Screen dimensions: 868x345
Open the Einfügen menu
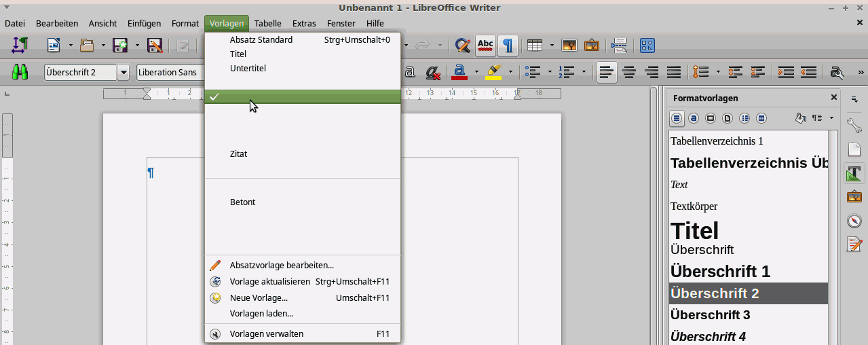tap(144, 23)
